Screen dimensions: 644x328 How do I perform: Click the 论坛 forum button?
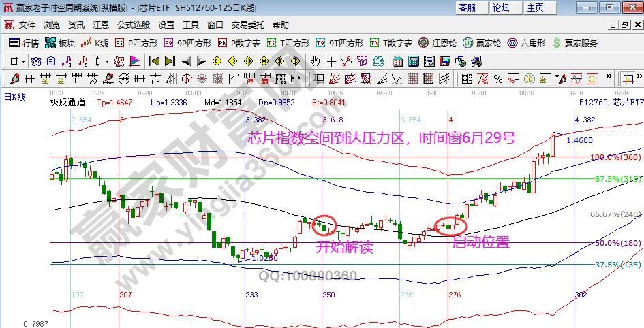[x=501, y=7]
